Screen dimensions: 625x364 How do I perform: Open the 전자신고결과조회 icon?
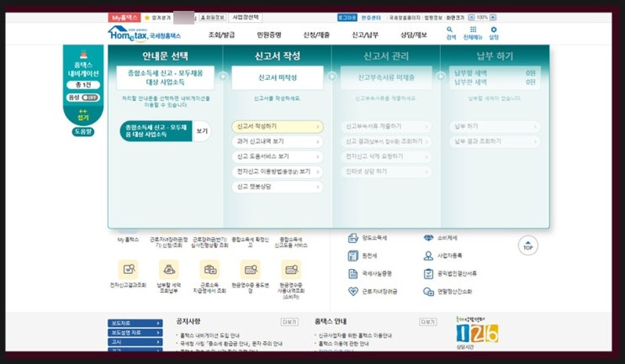coord(128,270)
